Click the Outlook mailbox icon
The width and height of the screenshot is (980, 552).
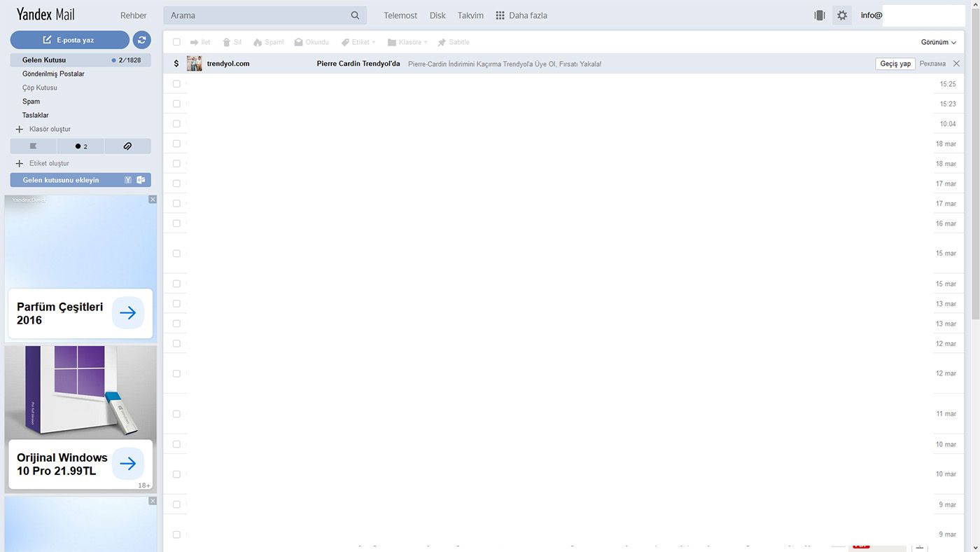point(141,180)
